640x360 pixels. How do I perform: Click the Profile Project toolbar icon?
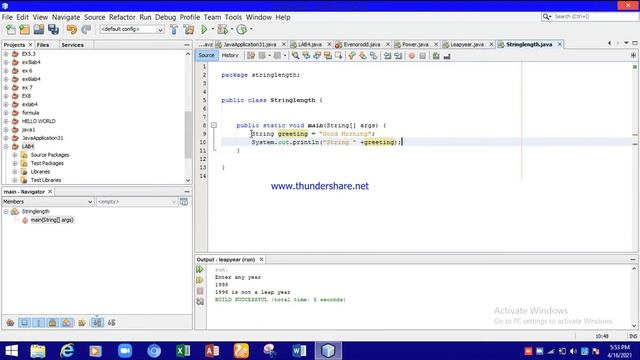click(242, 29)
